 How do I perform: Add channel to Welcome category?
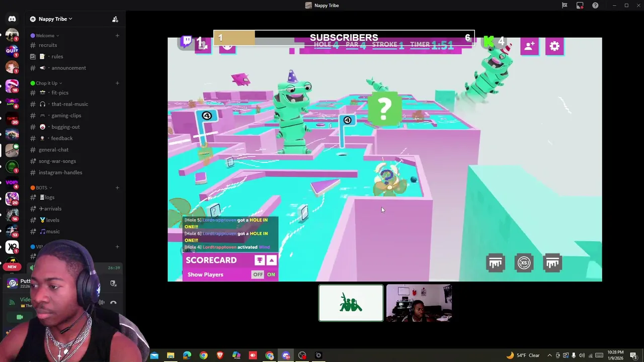[117, 36]
